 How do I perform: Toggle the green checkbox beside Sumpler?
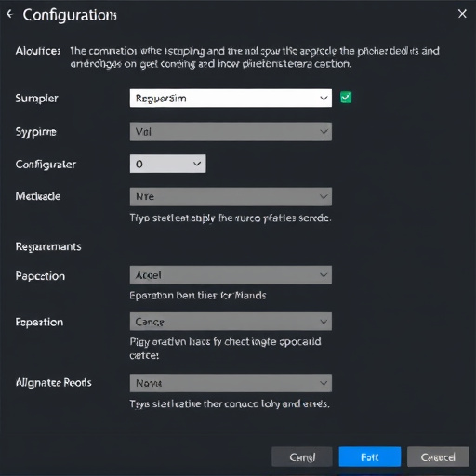click(x=346, y=98)
